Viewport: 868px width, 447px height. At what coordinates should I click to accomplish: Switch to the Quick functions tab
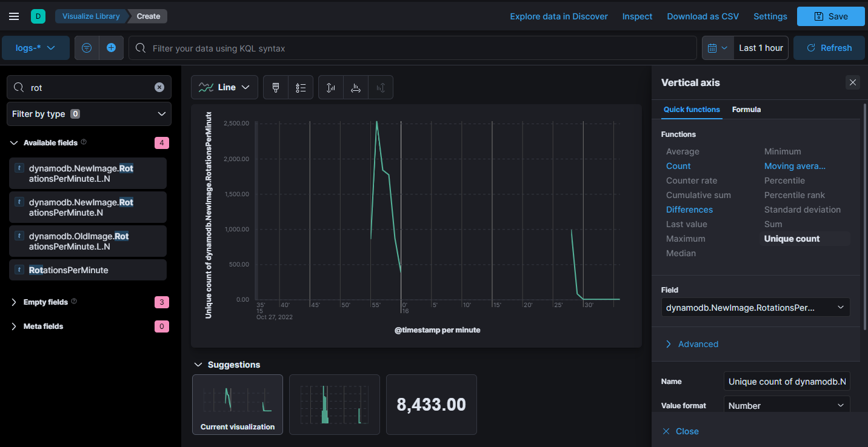692,110
